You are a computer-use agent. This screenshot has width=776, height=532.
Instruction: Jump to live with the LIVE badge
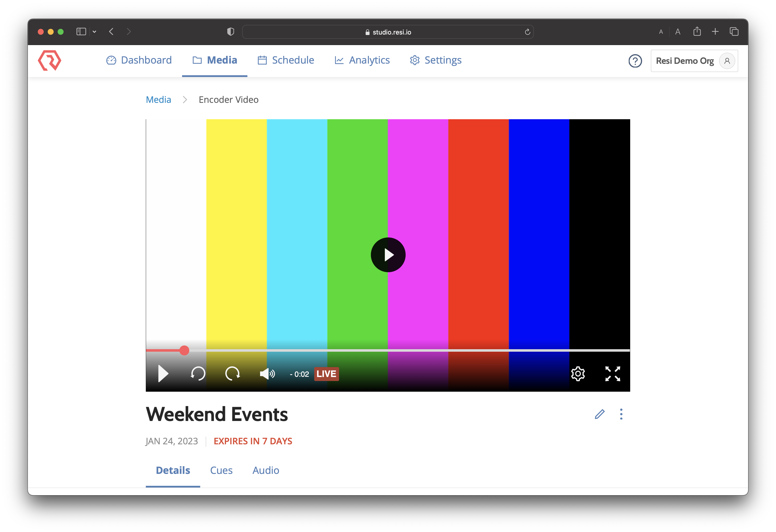[x=326, y=374]
